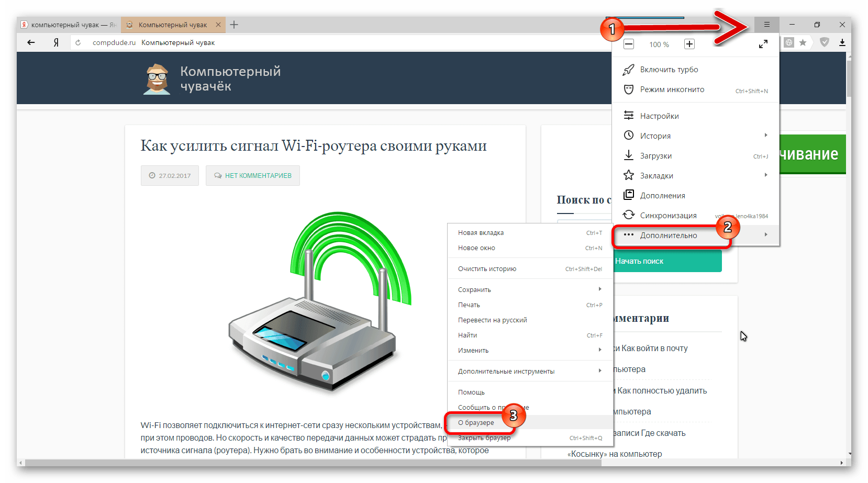This screenshot has width=868, height=483.
Task: Open the Protect shield icon
Action: coord(825,42)
